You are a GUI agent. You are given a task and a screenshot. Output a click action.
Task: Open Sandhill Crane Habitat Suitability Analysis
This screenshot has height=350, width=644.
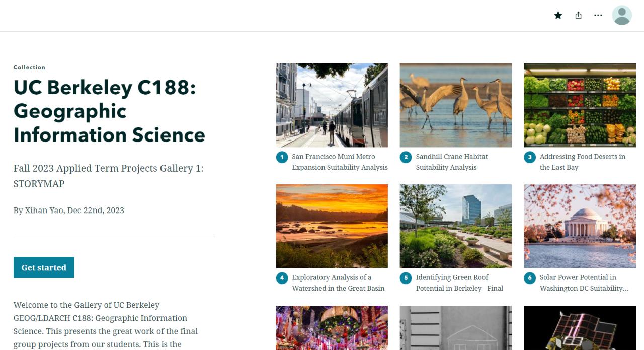tap(452, 162)
